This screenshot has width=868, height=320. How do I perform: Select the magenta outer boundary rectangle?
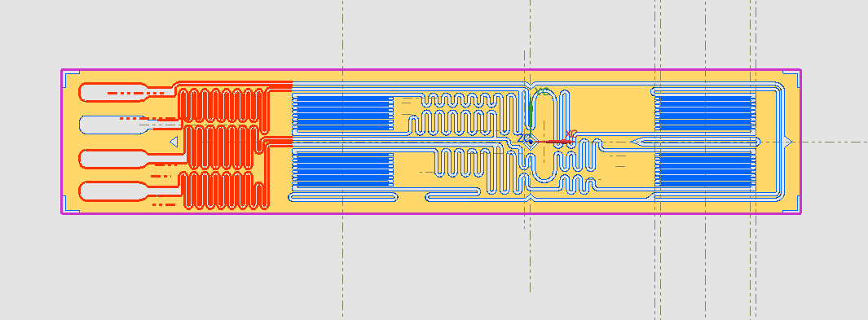click(430, 142)
